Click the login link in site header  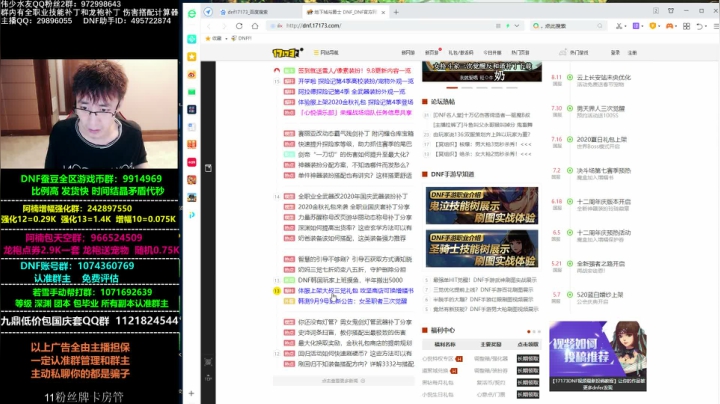coord(615,53)
